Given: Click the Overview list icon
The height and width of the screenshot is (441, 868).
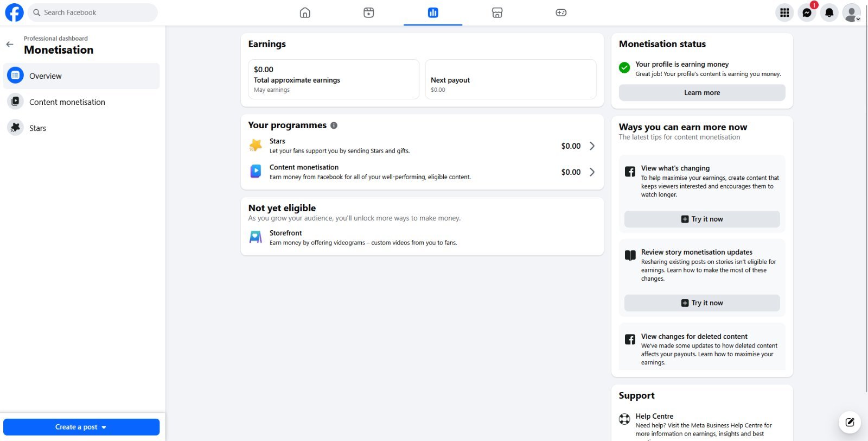Looking at the screenshot, I should coord(15,75).
